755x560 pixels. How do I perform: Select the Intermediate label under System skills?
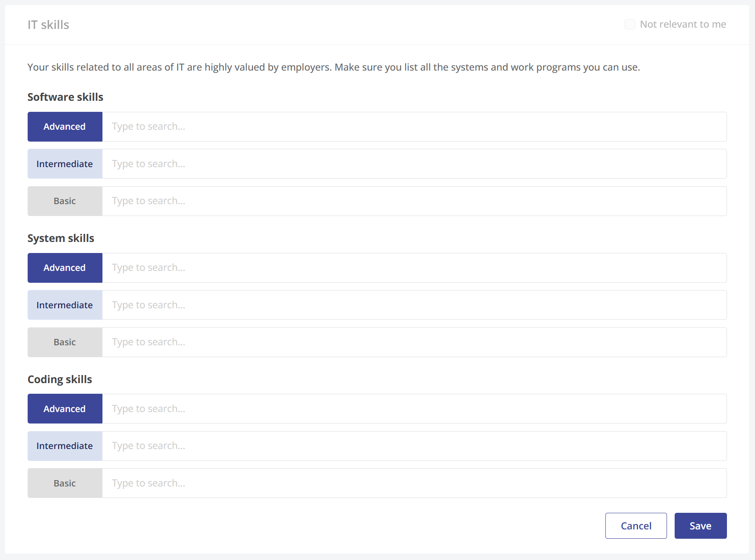coord(65,305)
